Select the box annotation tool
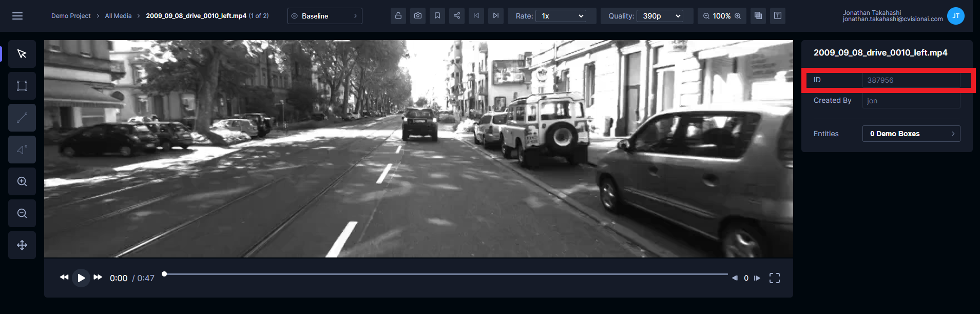The width and height of the screenshot is (980, 314). (22, 86)
